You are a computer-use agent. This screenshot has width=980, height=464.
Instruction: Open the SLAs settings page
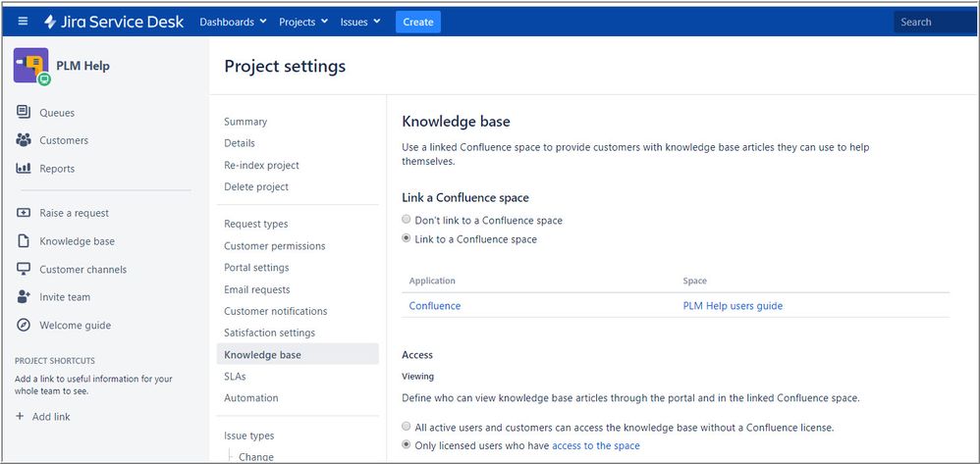tap(235, 377)
